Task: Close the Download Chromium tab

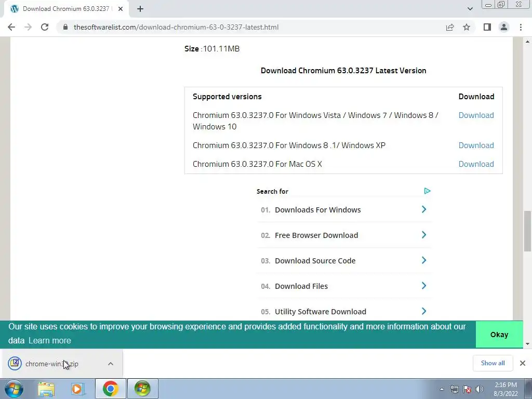Action: coord(121,9)
